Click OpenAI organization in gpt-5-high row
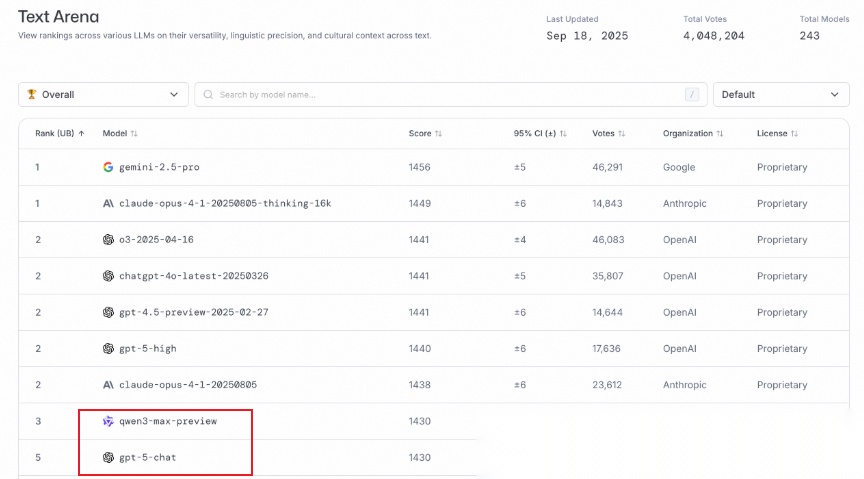 [679, 348]
